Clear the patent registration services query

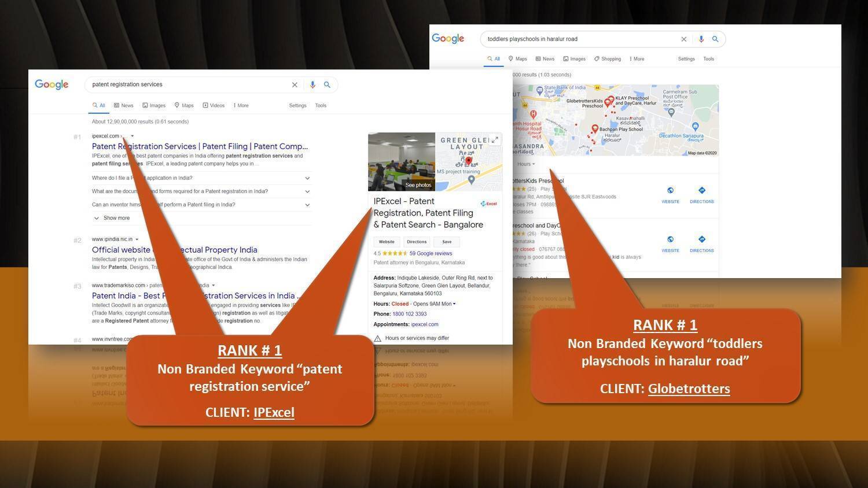point(295,84)
